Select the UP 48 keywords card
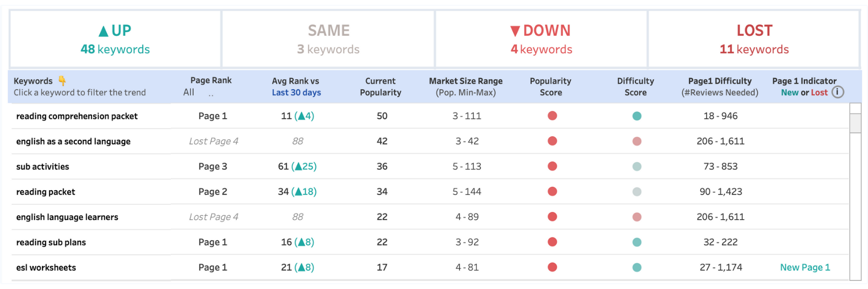 pyautogui.click(x=115, y=39)
